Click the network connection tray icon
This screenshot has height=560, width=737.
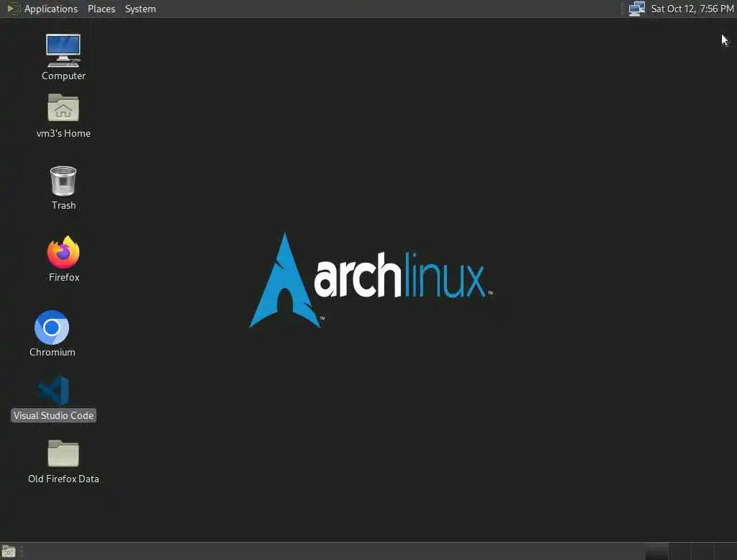click(x=636, y=9)
